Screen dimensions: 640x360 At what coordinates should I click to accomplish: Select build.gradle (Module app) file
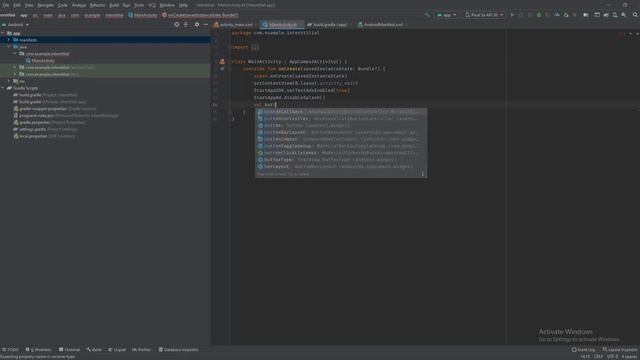pos(49,102)
